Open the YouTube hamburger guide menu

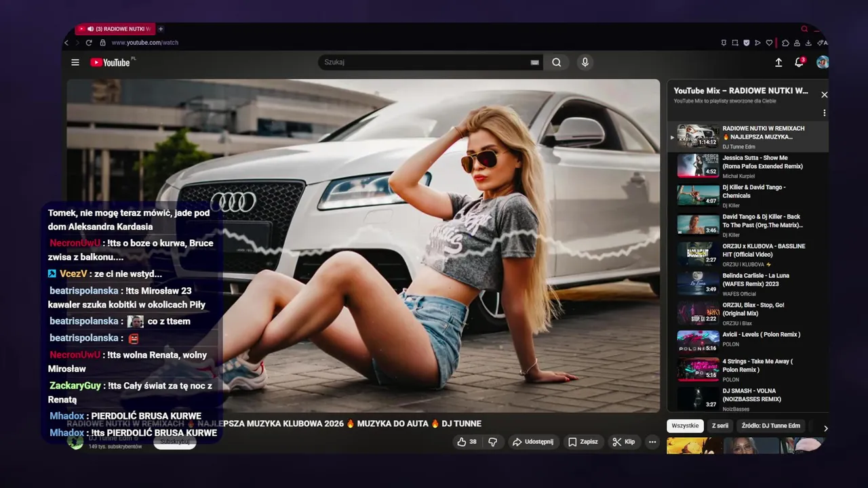[75, 62]
